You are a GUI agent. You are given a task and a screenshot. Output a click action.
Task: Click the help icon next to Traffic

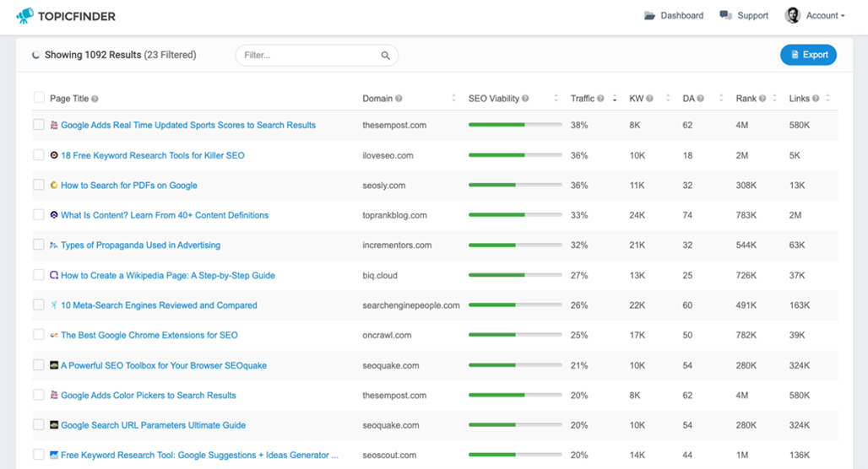pos(600,99)
